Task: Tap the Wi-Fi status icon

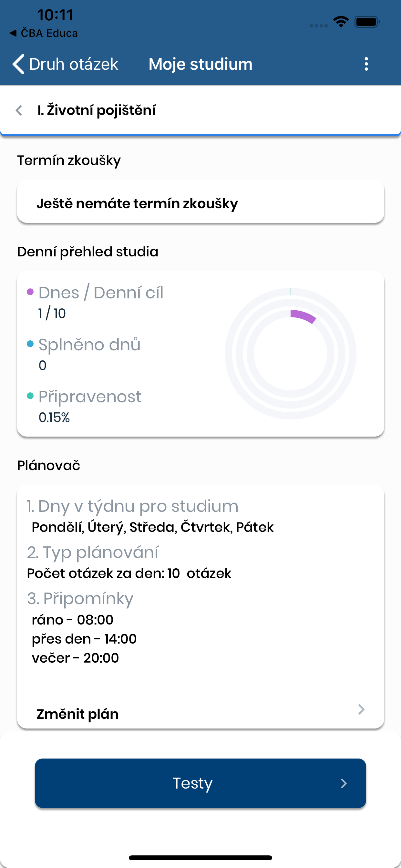Action: (341, 22)
